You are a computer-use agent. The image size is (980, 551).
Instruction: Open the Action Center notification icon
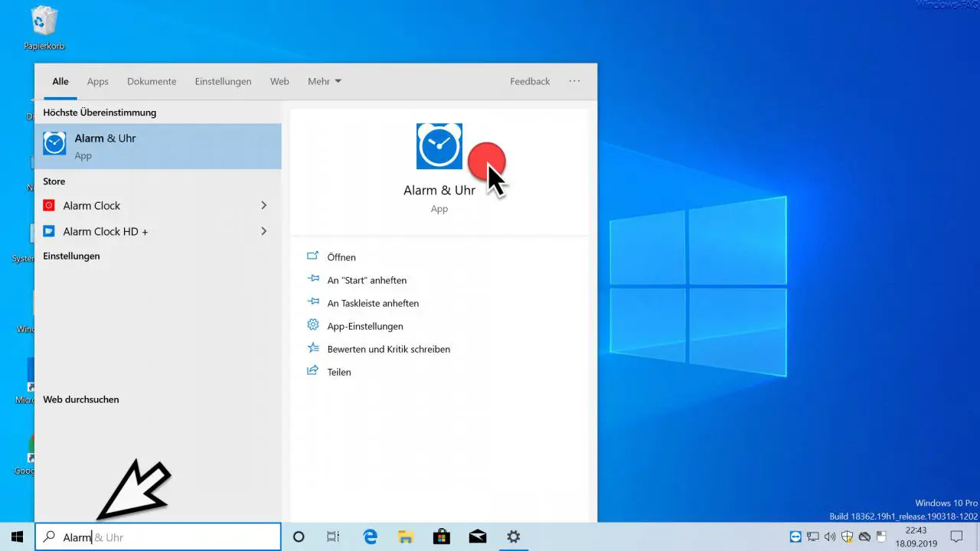tap(956, 537)
